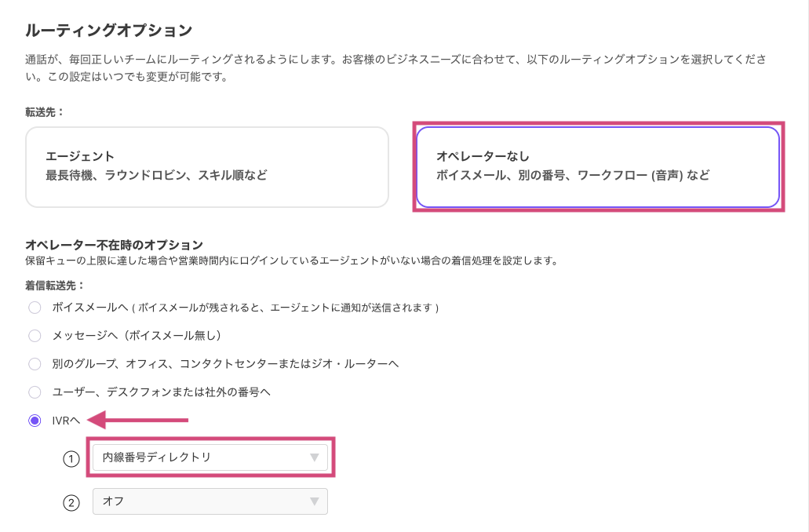Click the 最長待機、ラウンドロビン description text
This screenshot has width=809, height=532.
(x=156, y=175)
